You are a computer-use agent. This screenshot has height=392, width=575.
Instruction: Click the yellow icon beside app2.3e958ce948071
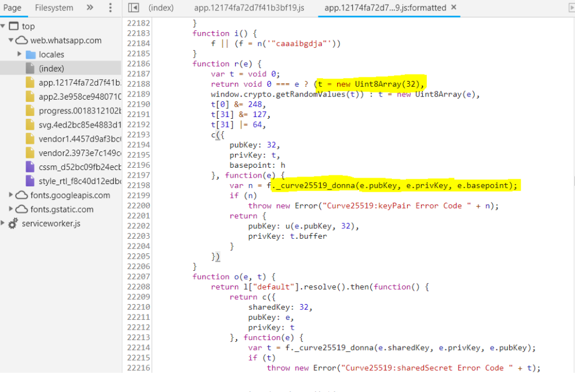click(x=30, y=96)
